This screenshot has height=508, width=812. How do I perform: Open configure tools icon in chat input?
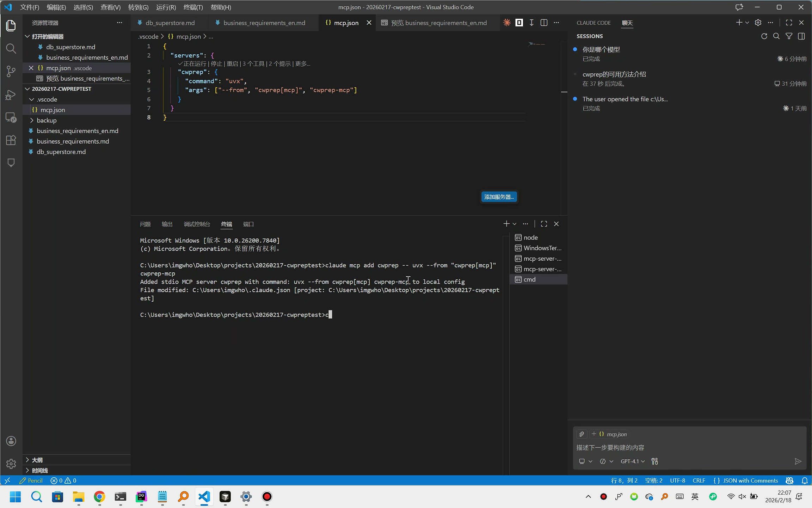click(654, 461)
